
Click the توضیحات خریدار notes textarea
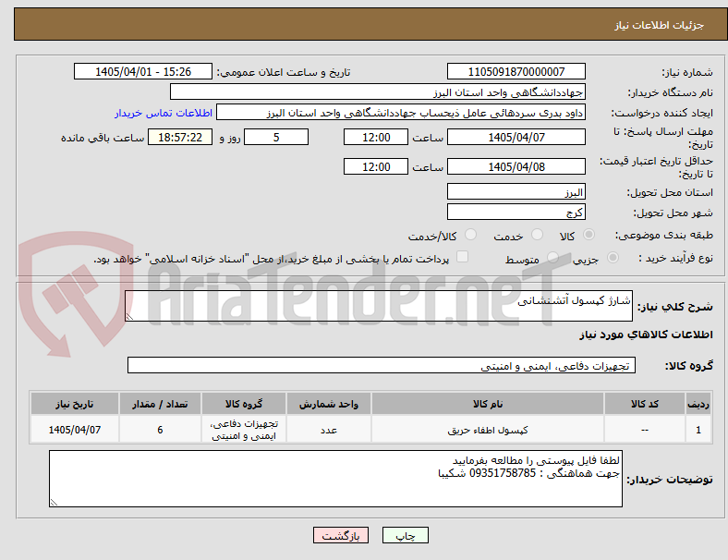point(335,479)
